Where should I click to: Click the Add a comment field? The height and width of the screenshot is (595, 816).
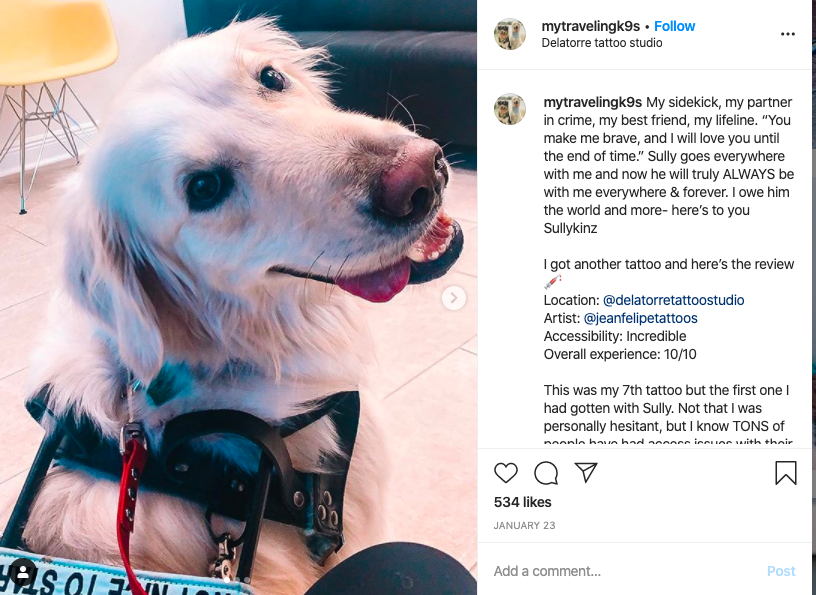point(624,571)
